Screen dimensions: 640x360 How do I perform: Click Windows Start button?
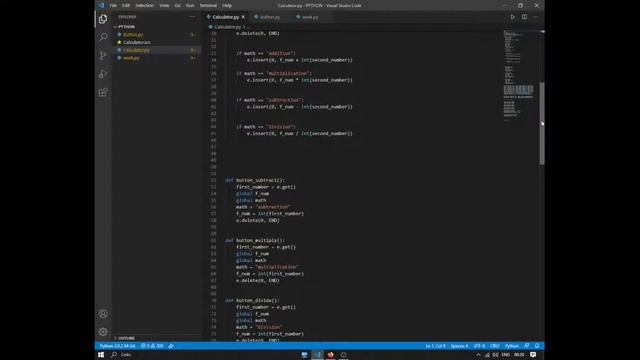[x=101, y=355]
